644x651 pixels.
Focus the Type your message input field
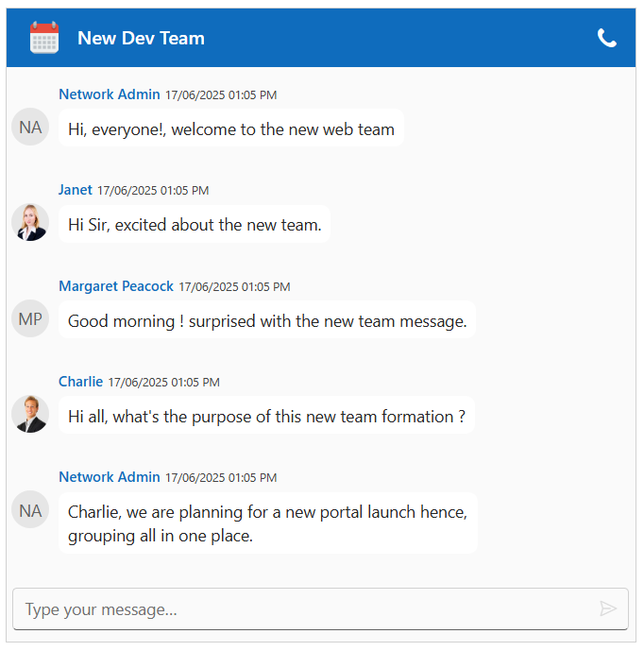tap(302, 609)
